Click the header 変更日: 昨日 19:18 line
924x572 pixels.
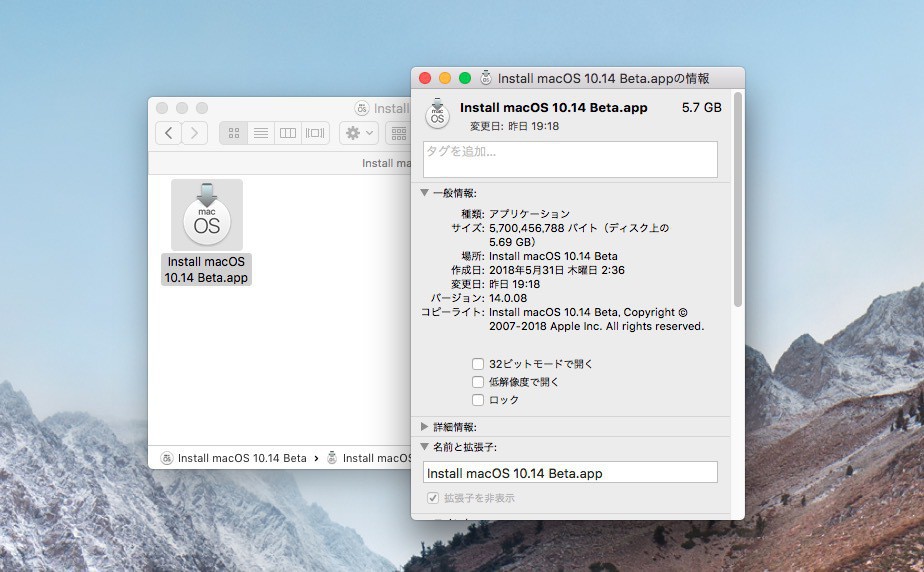[514, 126]
